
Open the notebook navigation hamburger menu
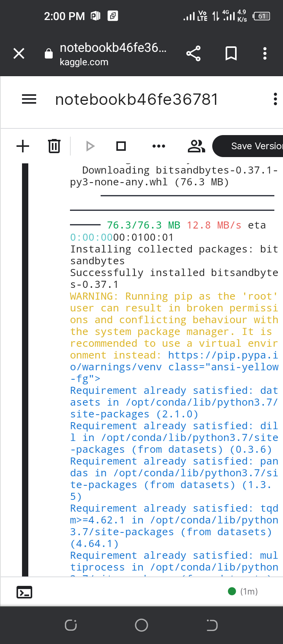tap(29, 99)
